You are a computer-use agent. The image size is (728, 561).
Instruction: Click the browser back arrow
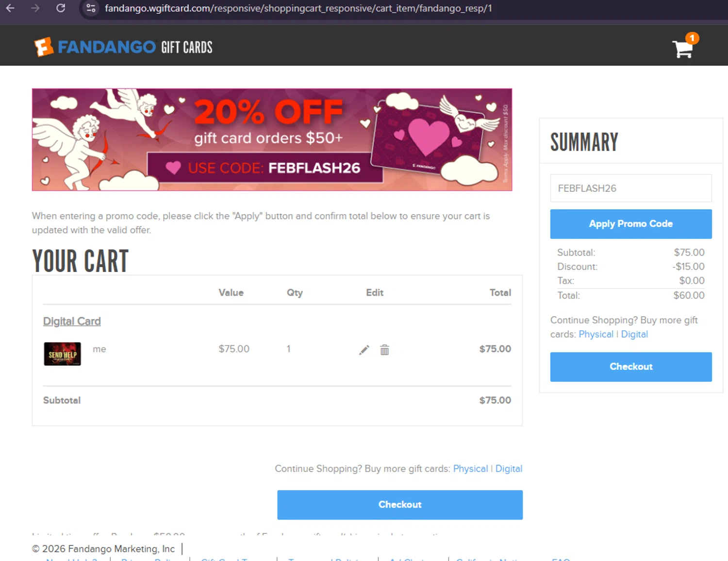click(10, 8)
